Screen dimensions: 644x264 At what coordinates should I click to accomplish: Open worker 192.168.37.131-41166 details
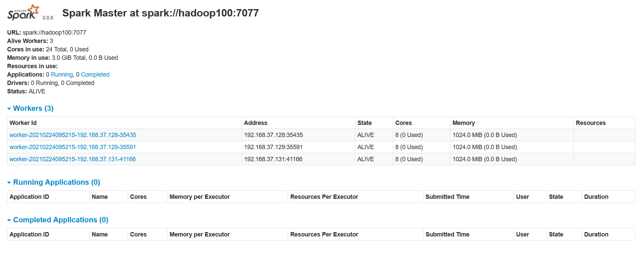[73, 159]
